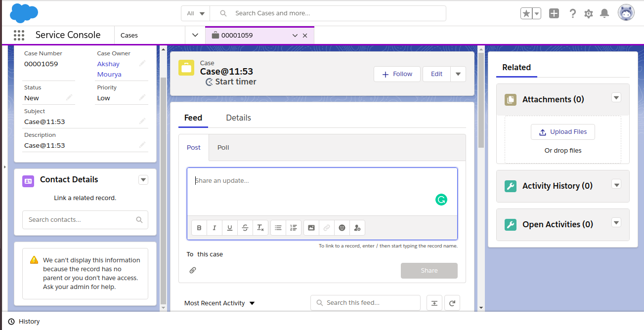Click the Remove Formatting button
This screenshot has width=644, height=330.
260,228
